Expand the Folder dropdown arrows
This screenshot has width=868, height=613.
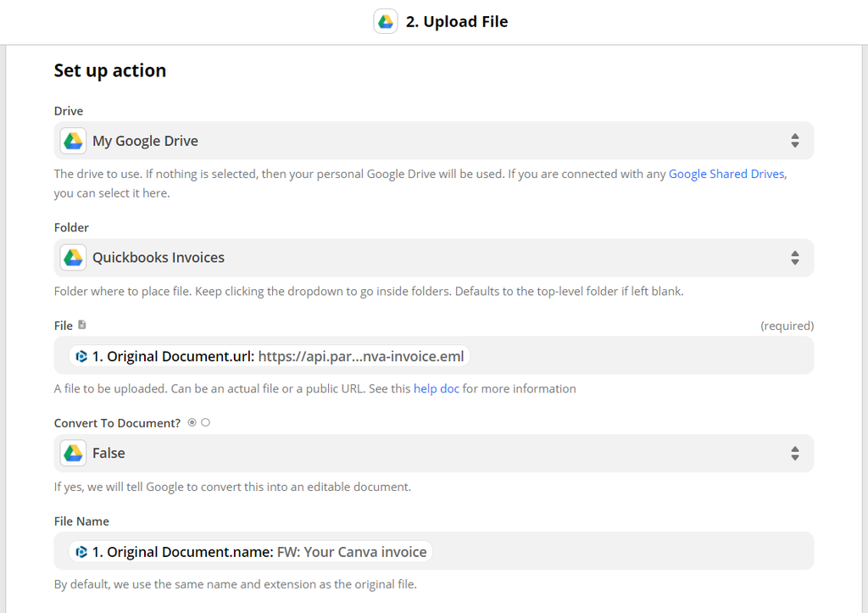click(x=794, y=258)
